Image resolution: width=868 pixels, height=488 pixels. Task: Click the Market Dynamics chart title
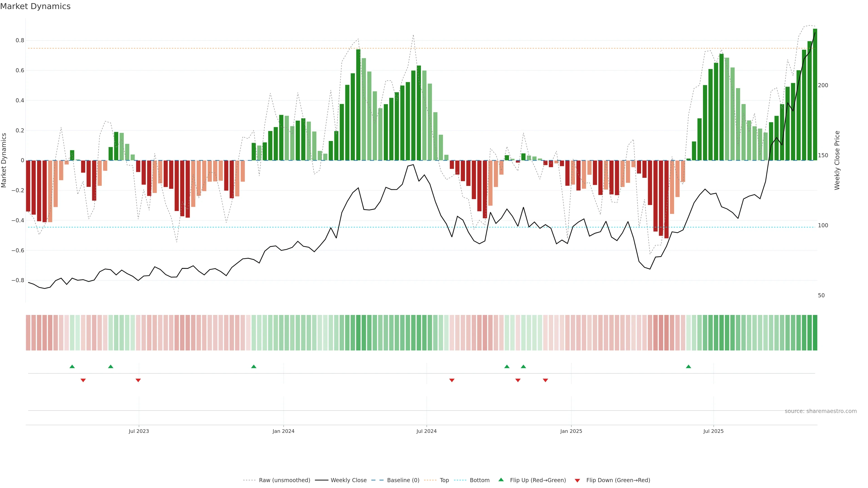35,6
